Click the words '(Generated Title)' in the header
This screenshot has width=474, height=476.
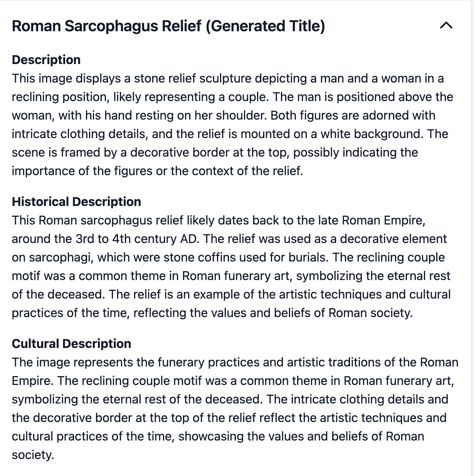point(265,26)
